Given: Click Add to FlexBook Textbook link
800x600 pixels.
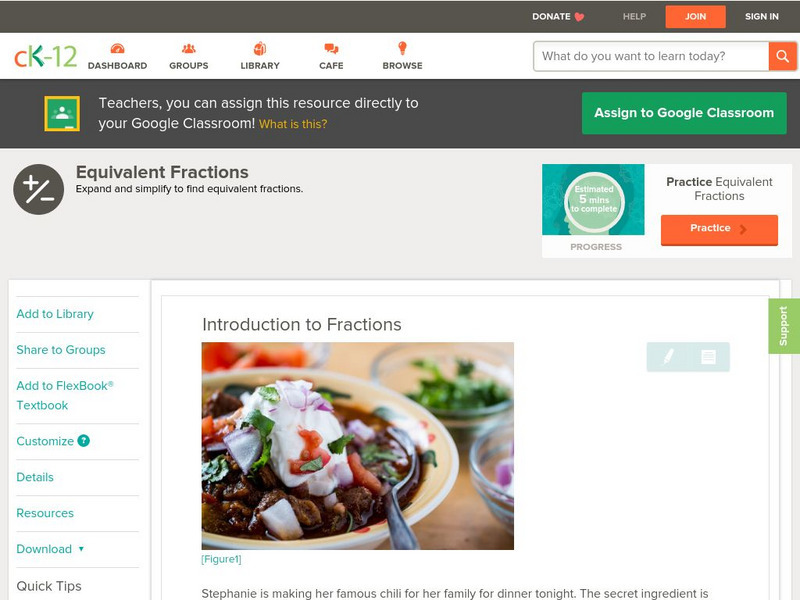Looking at the screenshot, I should (x=65, y=395).
